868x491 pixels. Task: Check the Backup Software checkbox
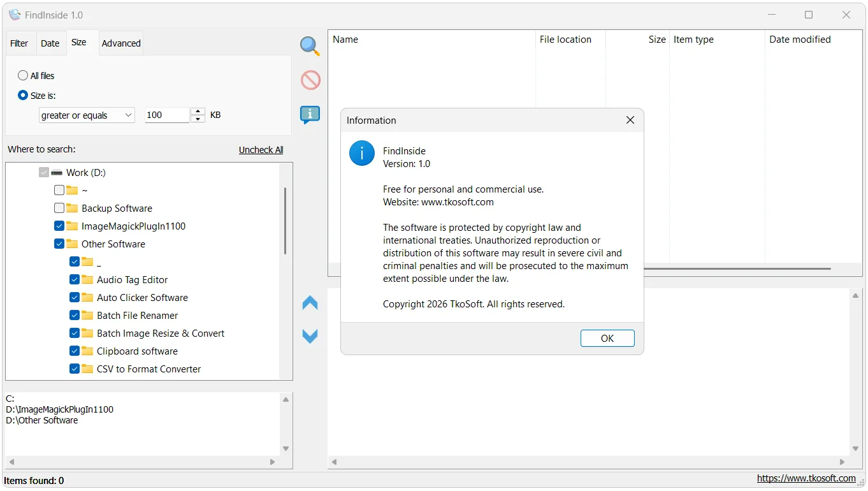tap(59, 208)
